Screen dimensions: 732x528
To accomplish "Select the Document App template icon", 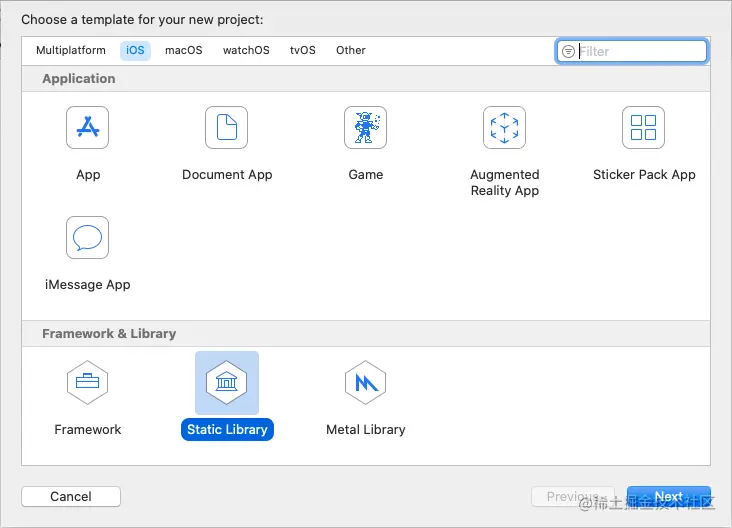I will coord(226,127).
